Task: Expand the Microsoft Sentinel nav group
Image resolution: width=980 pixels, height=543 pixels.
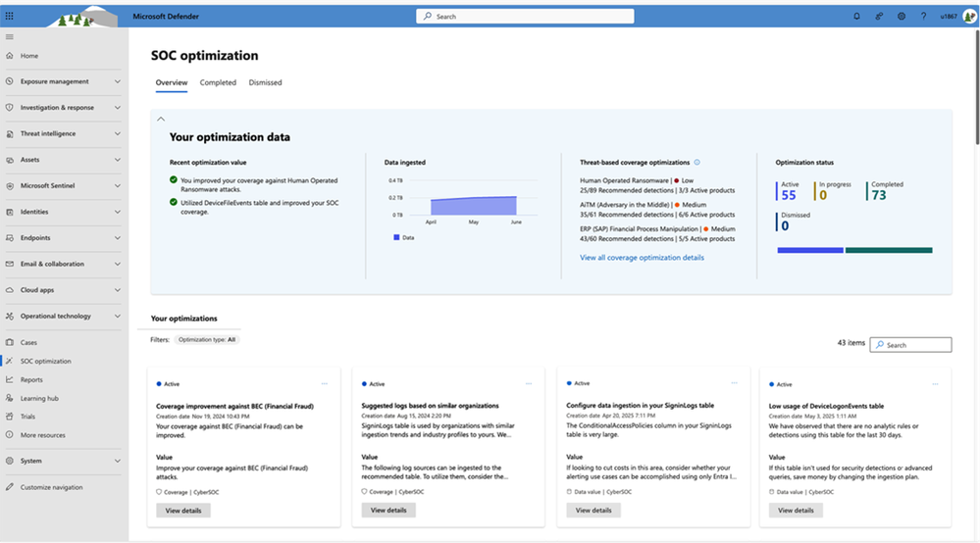Action: point(118,185)
